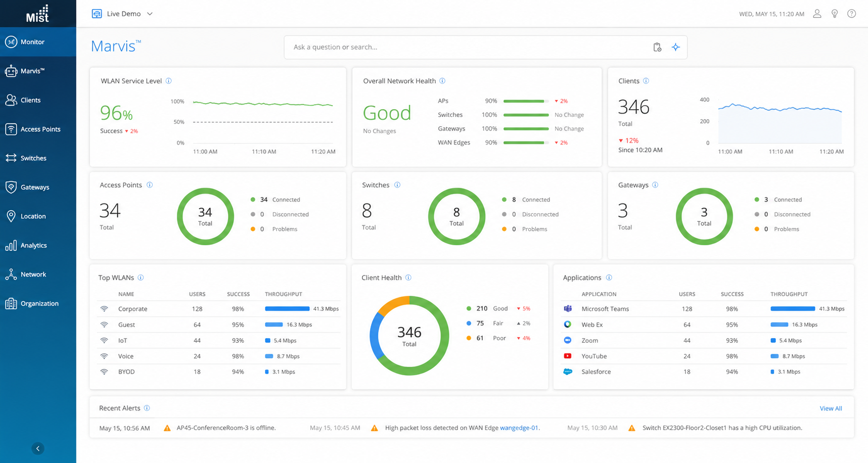Click the Recent Alerts info icon
Viewport: 868px width, 463px height.
147,408
